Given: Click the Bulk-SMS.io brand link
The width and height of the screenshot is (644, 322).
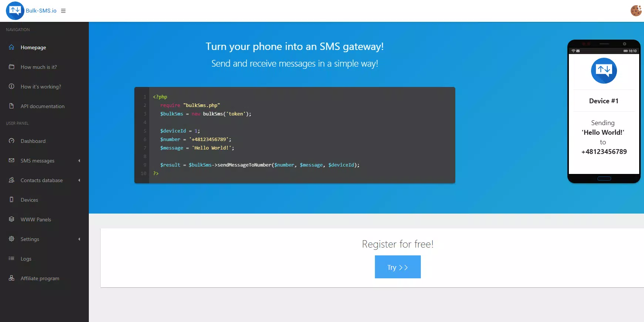Looking at the screenshot, I should pos(41,11).
